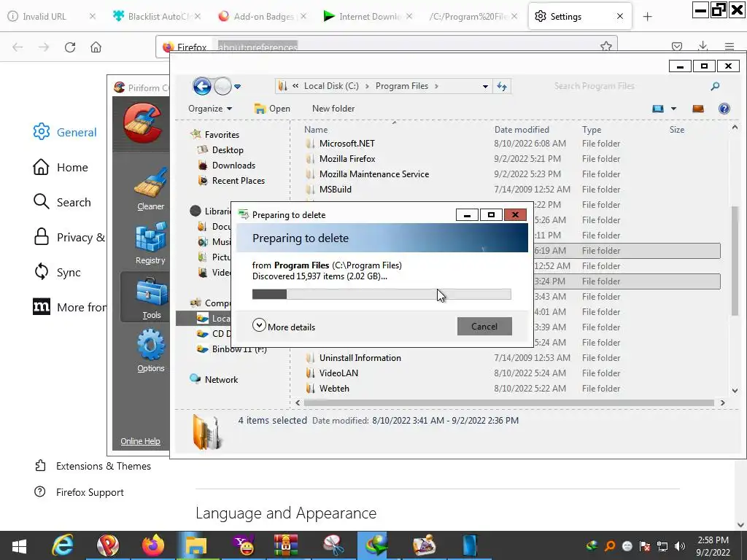Screen dimensions: 747x560
Task: Open the Organize dropdown menu
Action: coord(210,109)
